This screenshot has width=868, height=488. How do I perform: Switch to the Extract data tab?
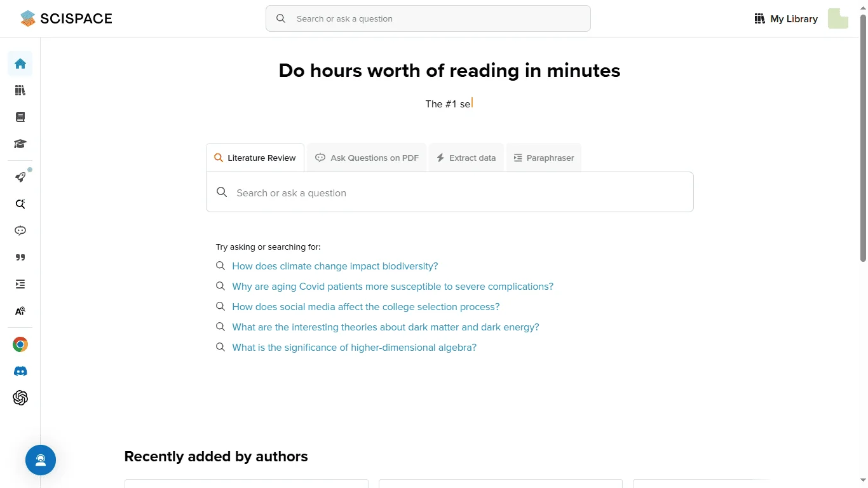tap(466, 158)
